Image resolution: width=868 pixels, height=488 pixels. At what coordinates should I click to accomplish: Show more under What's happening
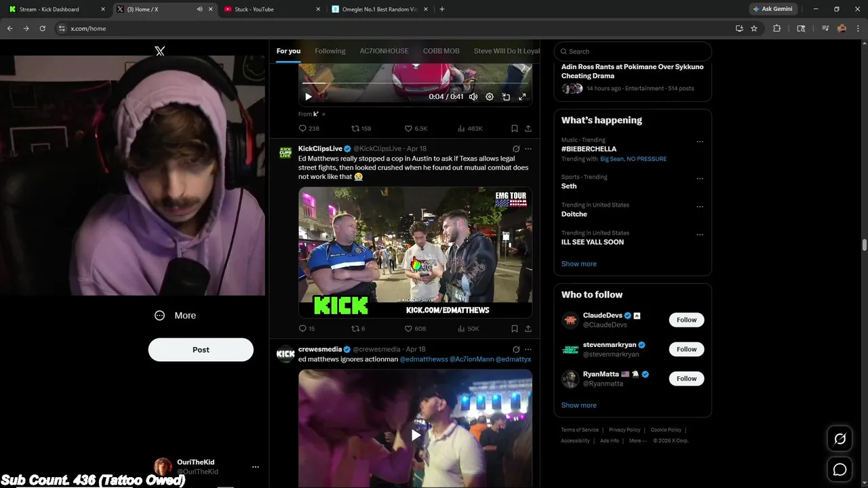(579, 264)
